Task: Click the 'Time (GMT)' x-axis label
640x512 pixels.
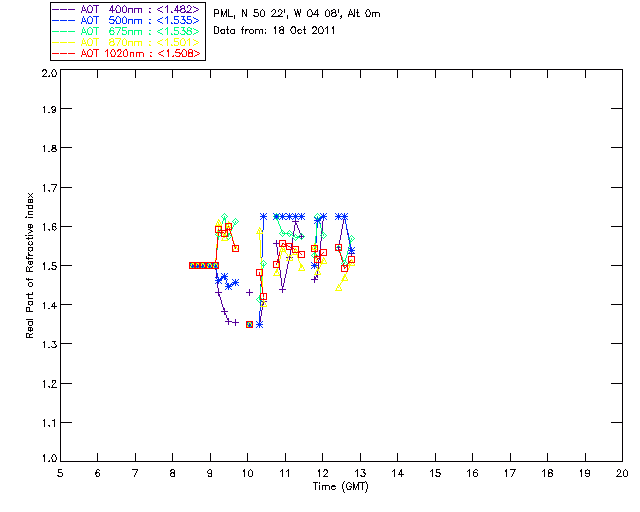Action: (341, 487)
